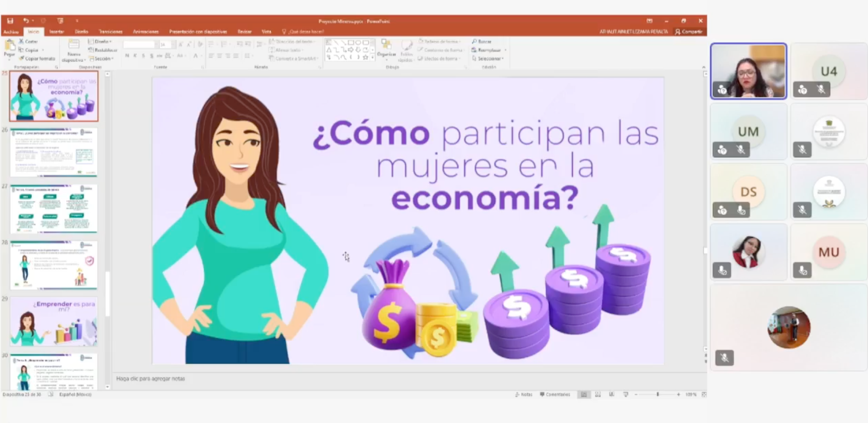Image resolution: width=868 pixels, height=423 pixels.
Task: Open the Seleccionar dropdown
Action: tap(488, 59)
